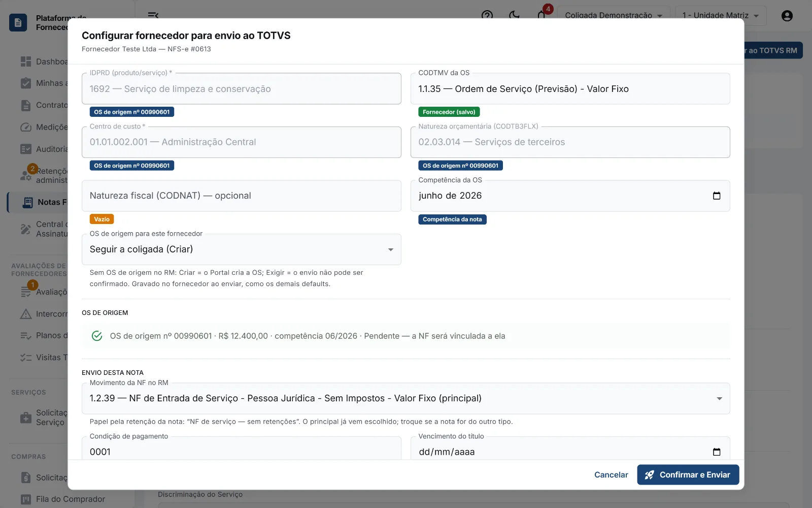Click the Intercorrências warning triangle icon

pyautogui.click(x=26, y=314)
